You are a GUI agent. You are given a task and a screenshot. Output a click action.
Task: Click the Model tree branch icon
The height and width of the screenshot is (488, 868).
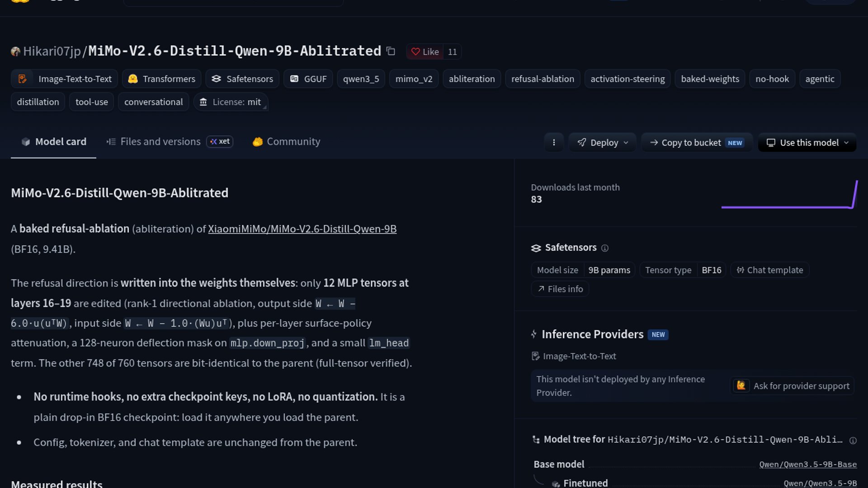click(536, 440)
